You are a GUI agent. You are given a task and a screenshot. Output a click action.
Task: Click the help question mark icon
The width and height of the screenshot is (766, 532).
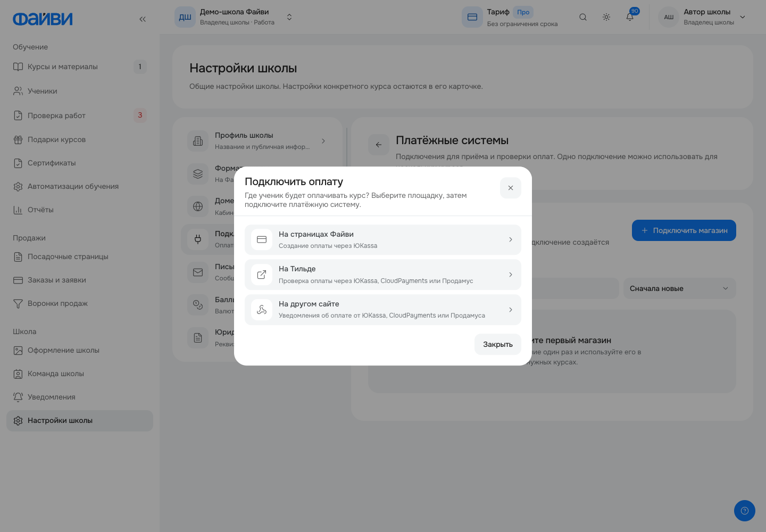point(745,511)
